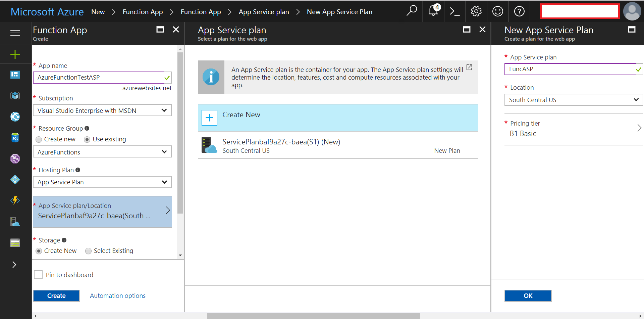Select Create New storage radio
This screenshot has width=644, height=319.
(39, 251)
